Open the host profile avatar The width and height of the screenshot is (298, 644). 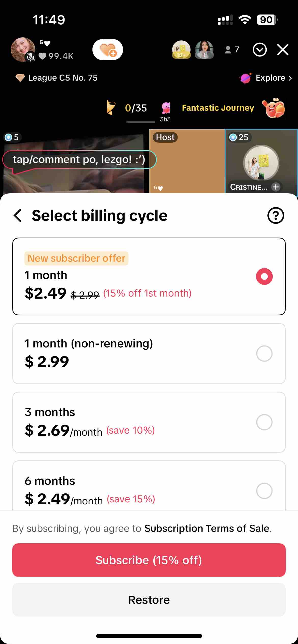pos(23,50)
